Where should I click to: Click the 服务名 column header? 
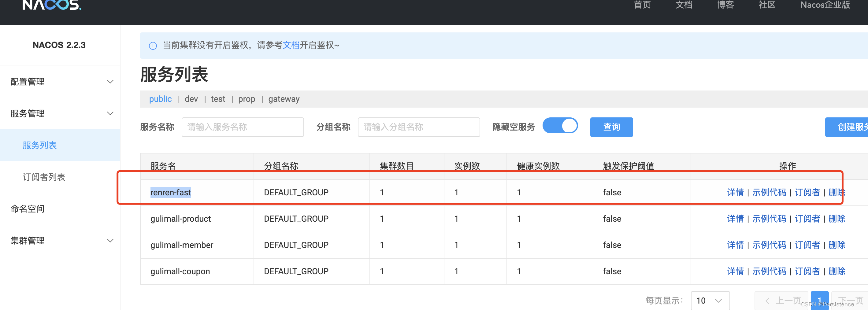click(x=163, y=166)
